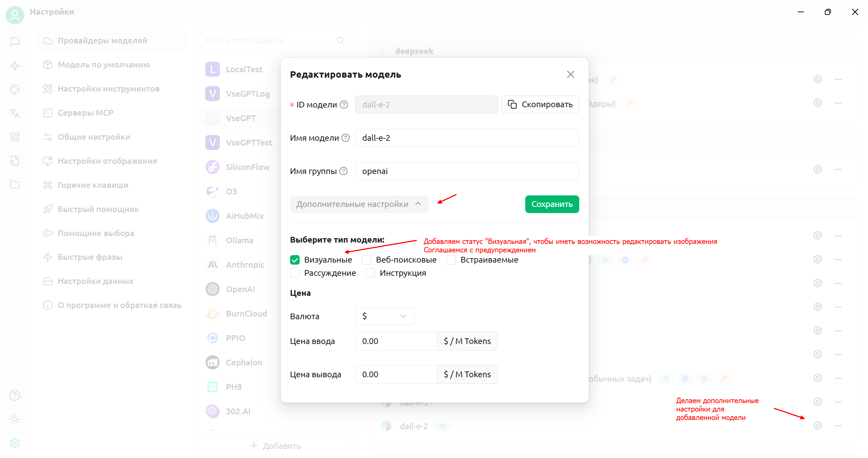The height and width of the screenshot is (458, 868).
Task: Remove dall-e-2 model with its minus icon
Action: [x=838, y=426]
